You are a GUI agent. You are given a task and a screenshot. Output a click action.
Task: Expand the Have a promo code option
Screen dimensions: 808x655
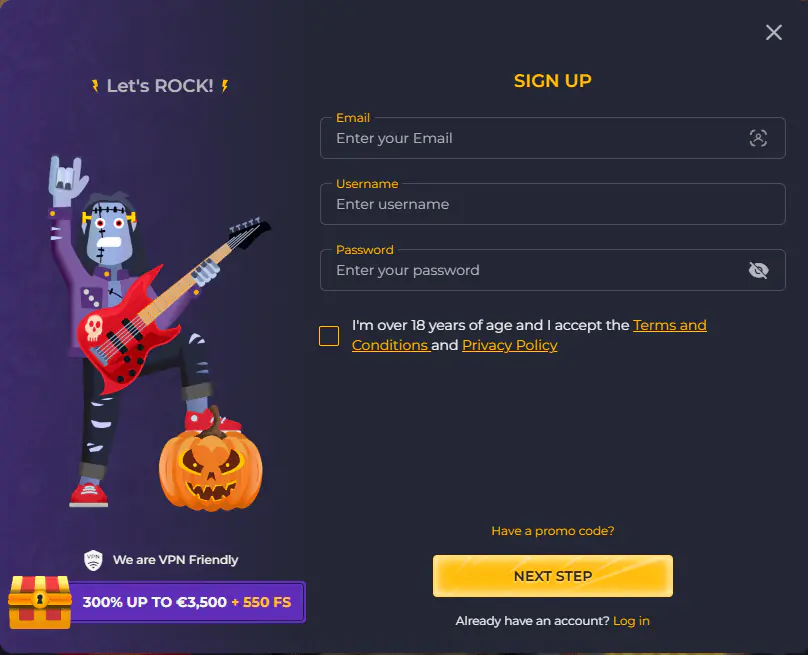(552, 531)
